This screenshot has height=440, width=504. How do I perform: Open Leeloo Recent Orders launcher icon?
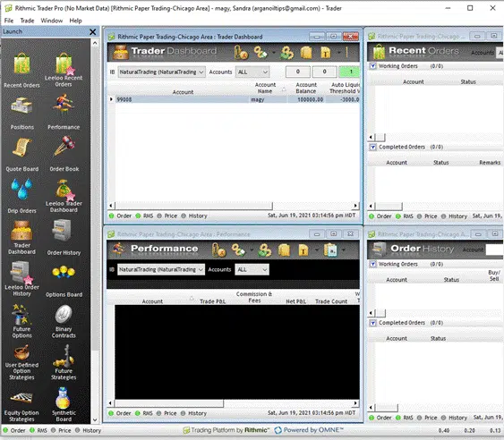tap(64, 70)
